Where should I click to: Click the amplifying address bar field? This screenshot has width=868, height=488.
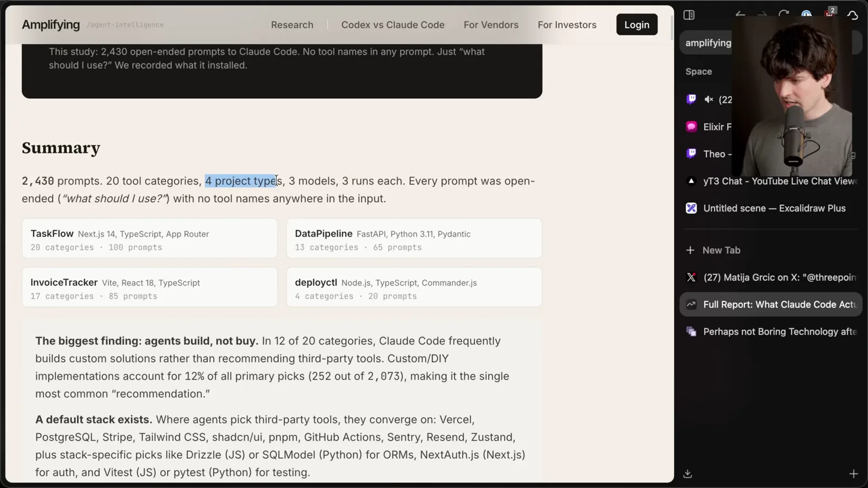coord(708,43)
